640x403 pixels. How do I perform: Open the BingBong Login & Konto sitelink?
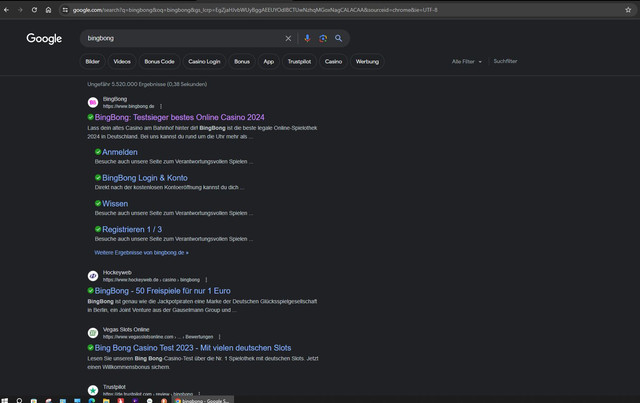point(145,178)
